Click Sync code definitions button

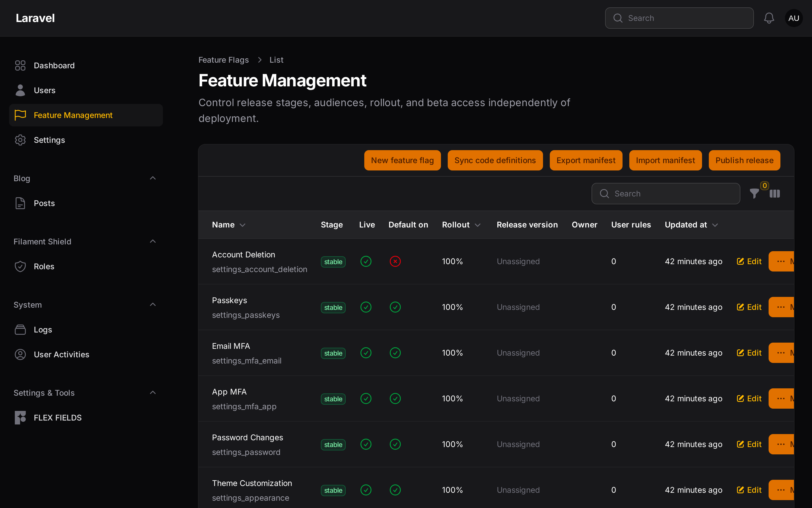pos(495,160)
